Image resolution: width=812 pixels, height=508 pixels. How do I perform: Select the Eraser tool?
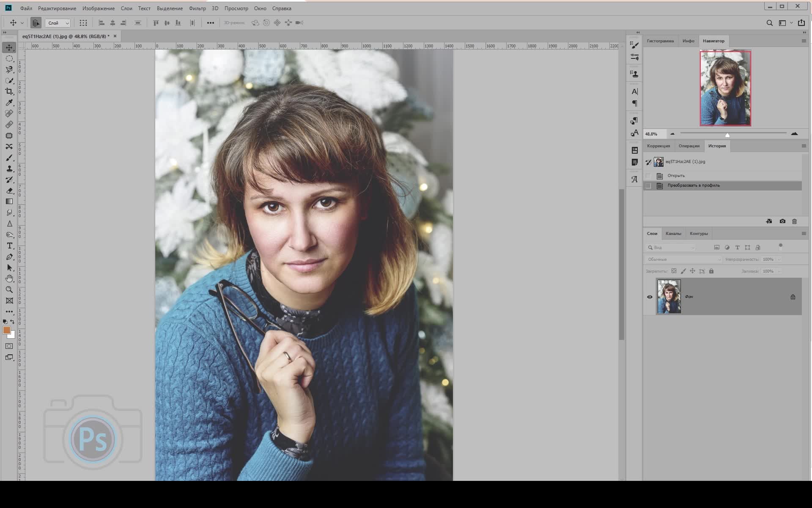pos(9,190)
